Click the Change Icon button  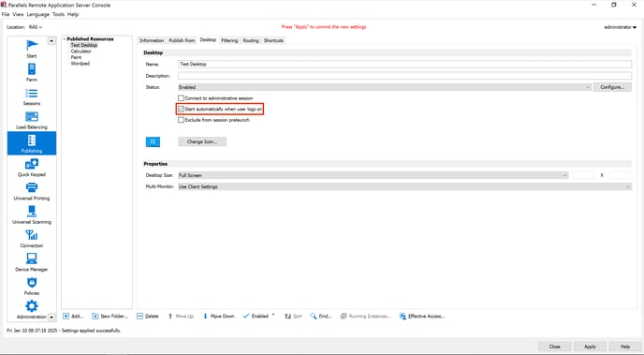click(202, 141)
